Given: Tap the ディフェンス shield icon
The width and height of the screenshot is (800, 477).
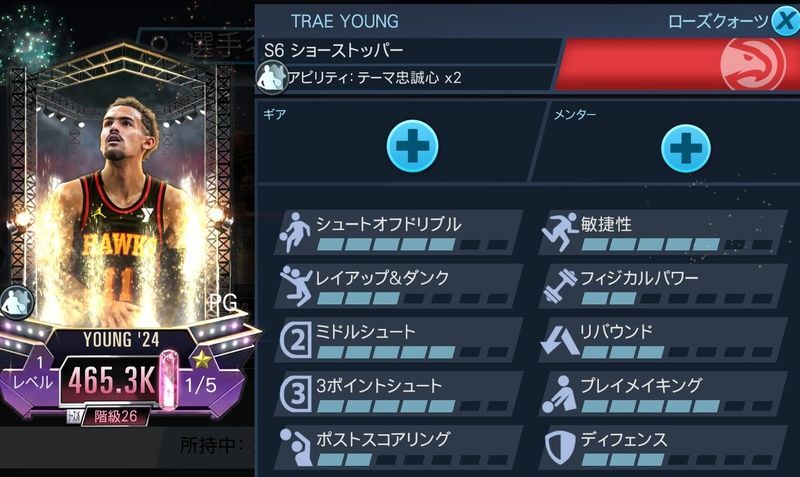Looking at the screenshot, I should [x=560, y=447].
